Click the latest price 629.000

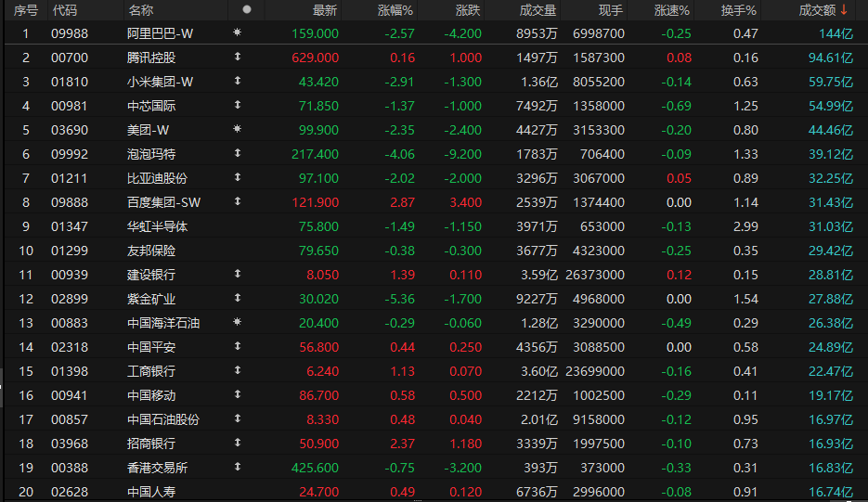(315, 58)
